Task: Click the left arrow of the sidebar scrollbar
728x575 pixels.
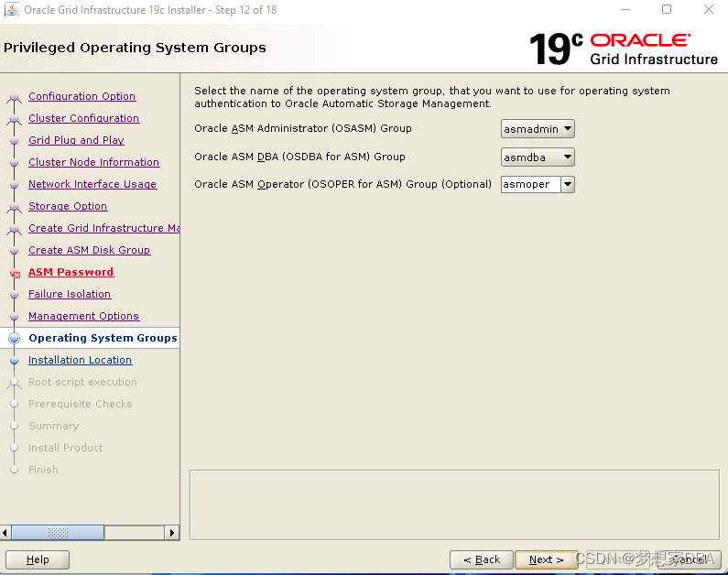Action: click(5, 533)
